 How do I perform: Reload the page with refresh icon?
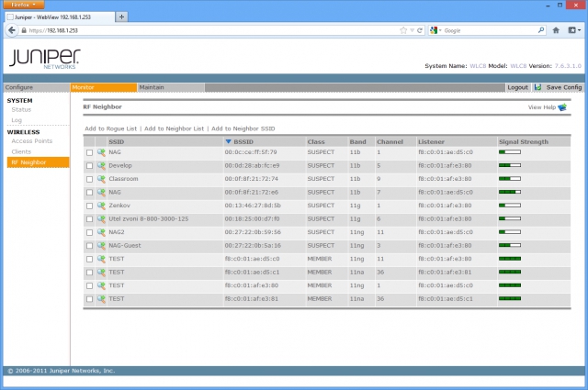coord(420,30)
